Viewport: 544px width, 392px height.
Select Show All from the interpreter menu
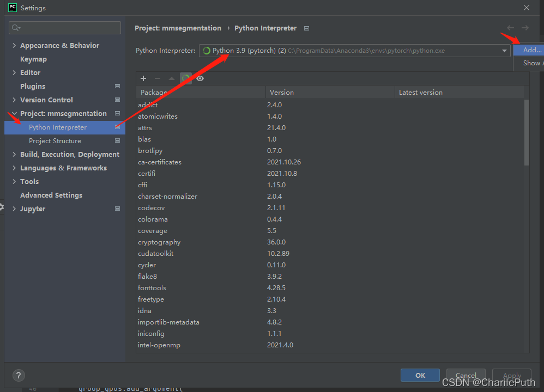[529, 63]
